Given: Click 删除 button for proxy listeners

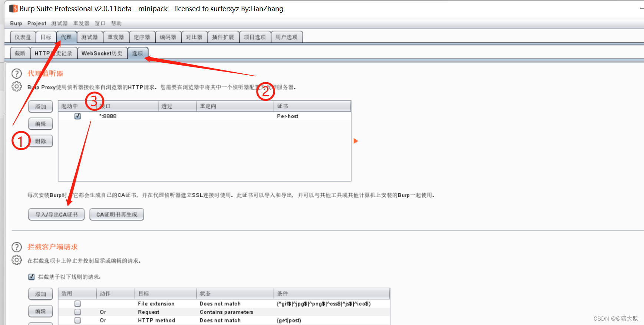Looking at the screenshot, I should point(40,141).
